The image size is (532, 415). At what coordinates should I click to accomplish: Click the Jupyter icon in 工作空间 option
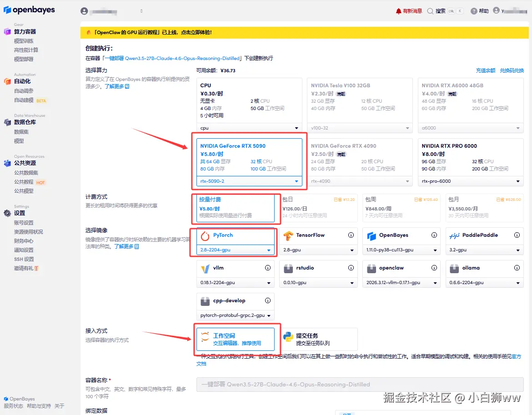tap(205, 337)
